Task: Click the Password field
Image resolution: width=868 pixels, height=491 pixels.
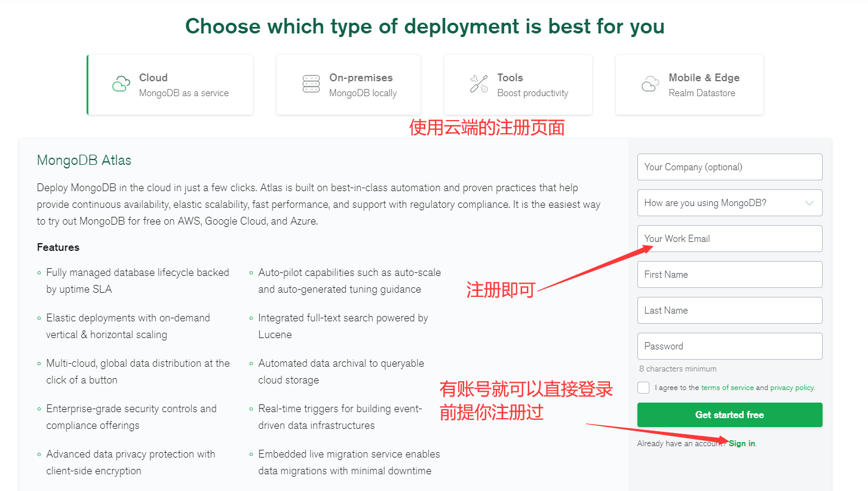Action: coord(729,346)
